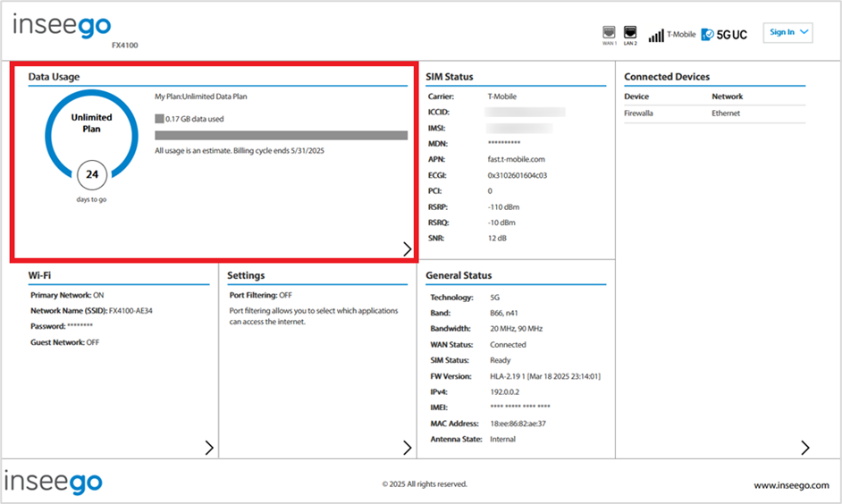The image size is (842, 504).
Task: Open Connected Devices via chevron arrow
Action: [805, 448]
